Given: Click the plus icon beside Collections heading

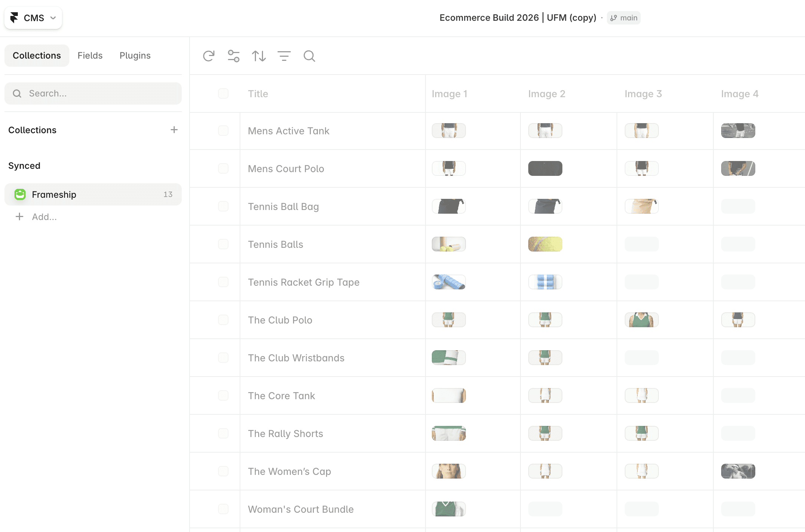Looking at the screenshot, I should point(174,130).
